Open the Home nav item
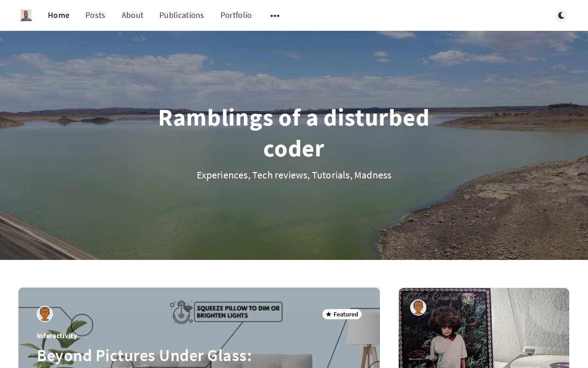588x368 pixels. click(58, 15)
